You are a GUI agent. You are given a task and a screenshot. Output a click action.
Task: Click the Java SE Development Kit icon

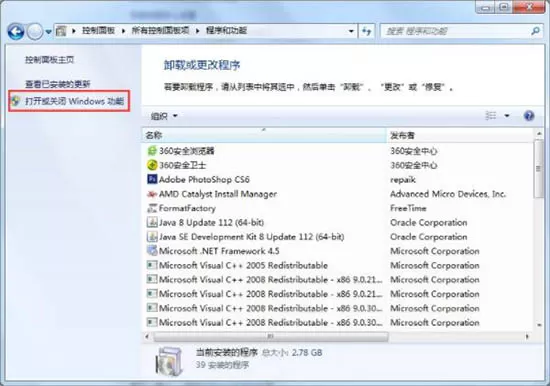point(152,237)
